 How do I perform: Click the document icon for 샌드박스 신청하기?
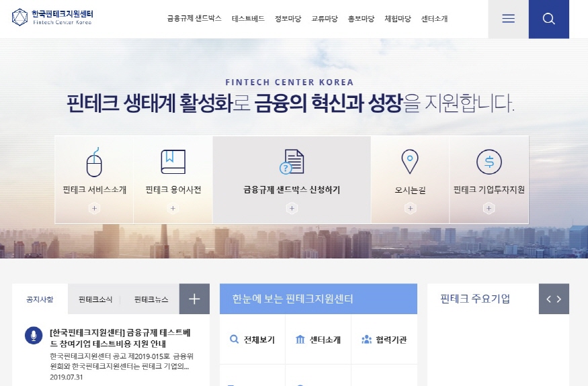tap(292, 162)
